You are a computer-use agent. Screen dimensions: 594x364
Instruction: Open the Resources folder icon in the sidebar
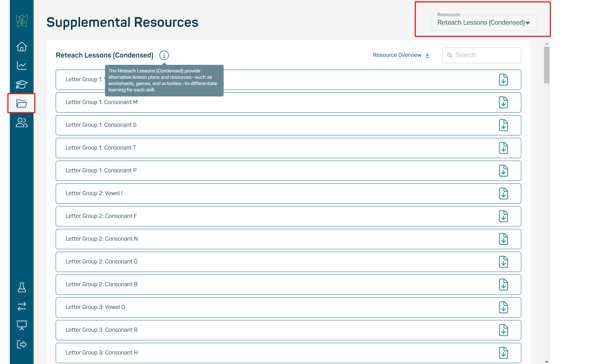[x=21, y=103]
